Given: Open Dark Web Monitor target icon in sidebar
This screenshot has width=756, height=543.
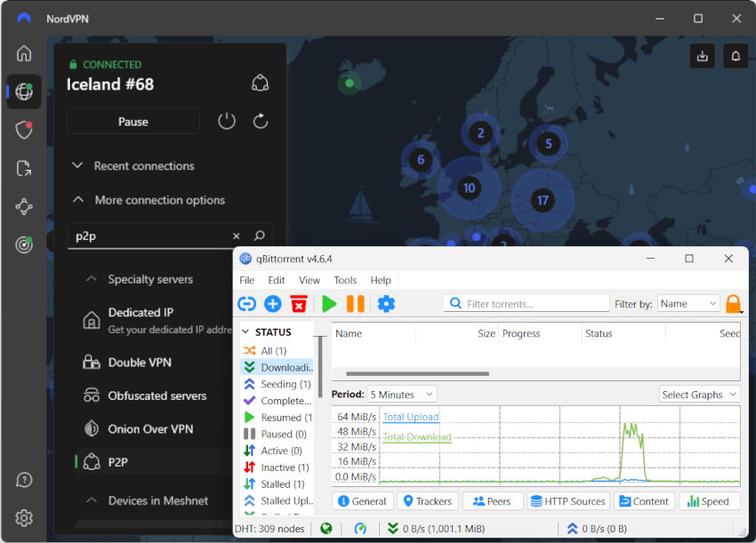Looking at the screenshot, I should click(24, 244).
